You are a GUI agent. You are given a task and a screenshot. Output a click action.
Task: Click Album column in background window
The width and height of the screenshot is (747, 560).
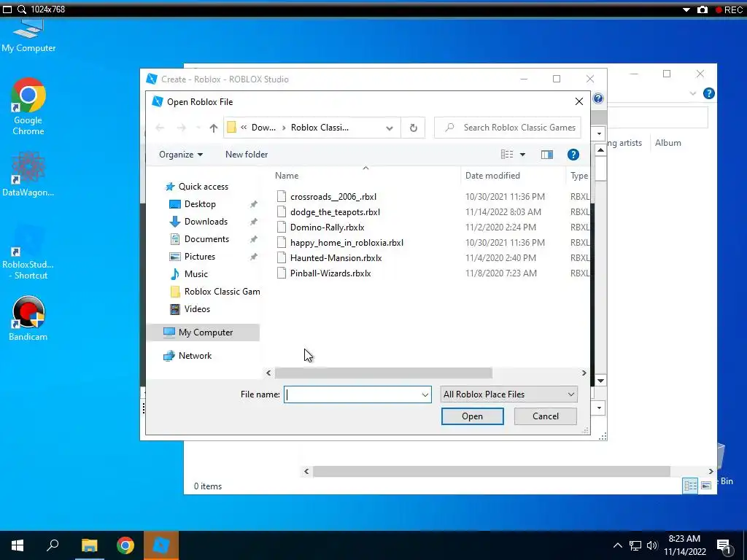coord(667,143)
